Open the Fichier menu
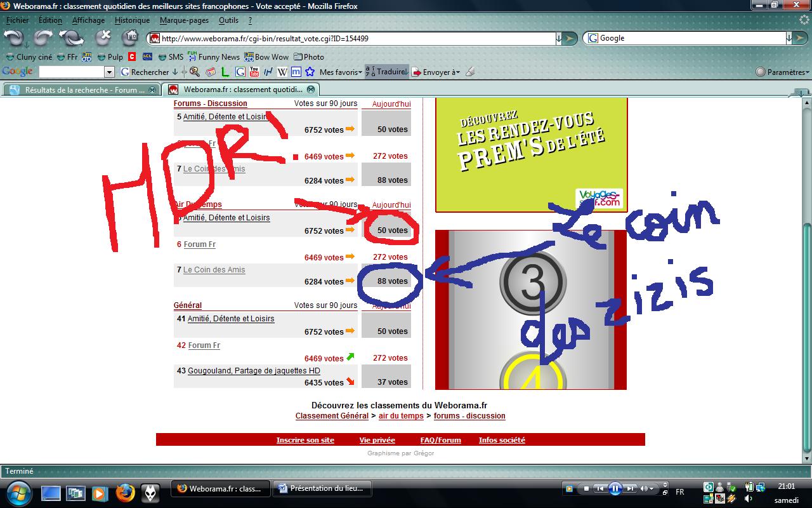The image size is (812, 508). coord(17,20)
